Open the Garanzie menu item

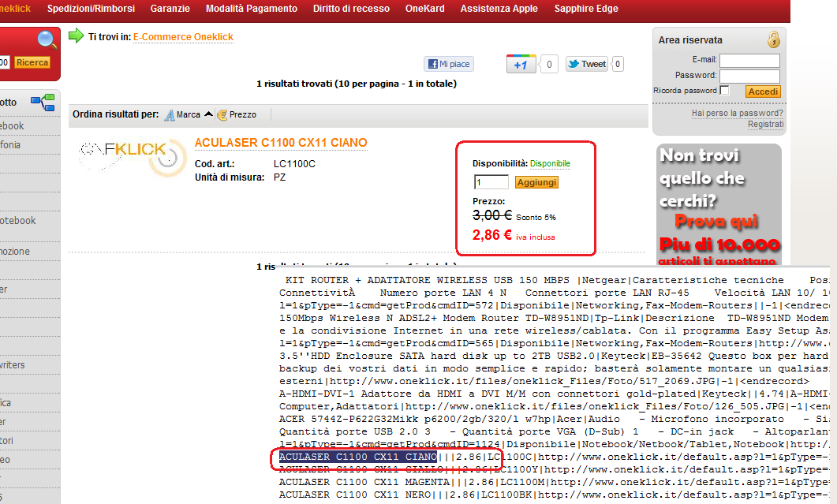pos(170,9)
